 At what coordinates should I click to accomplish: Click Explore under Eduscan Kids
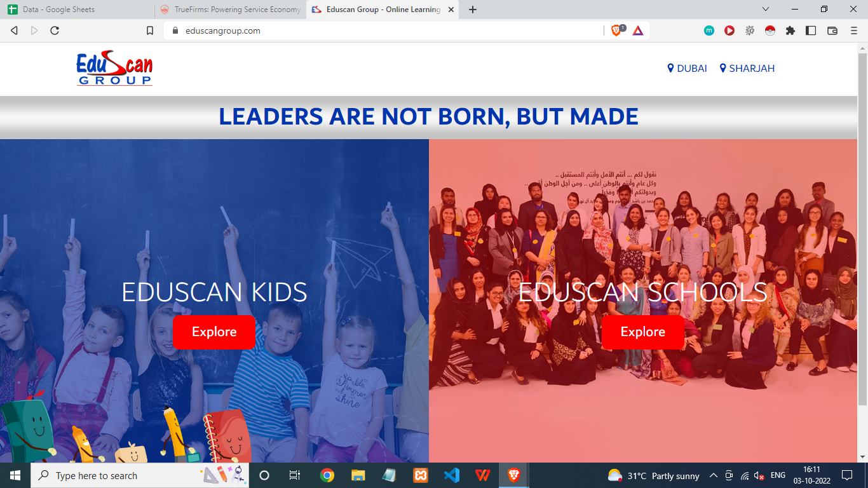pos(214,332)
